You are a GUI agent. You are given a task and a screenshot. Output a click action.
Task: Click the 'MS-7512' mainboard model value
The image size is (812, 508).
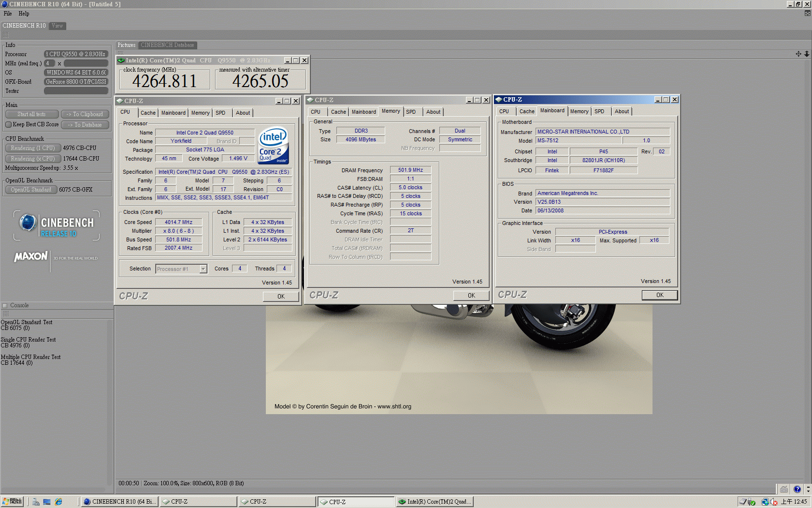pos(579,141)
